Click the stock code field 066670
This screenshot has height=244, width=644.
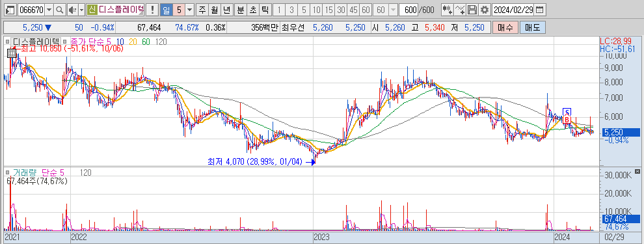coord(31,10)
